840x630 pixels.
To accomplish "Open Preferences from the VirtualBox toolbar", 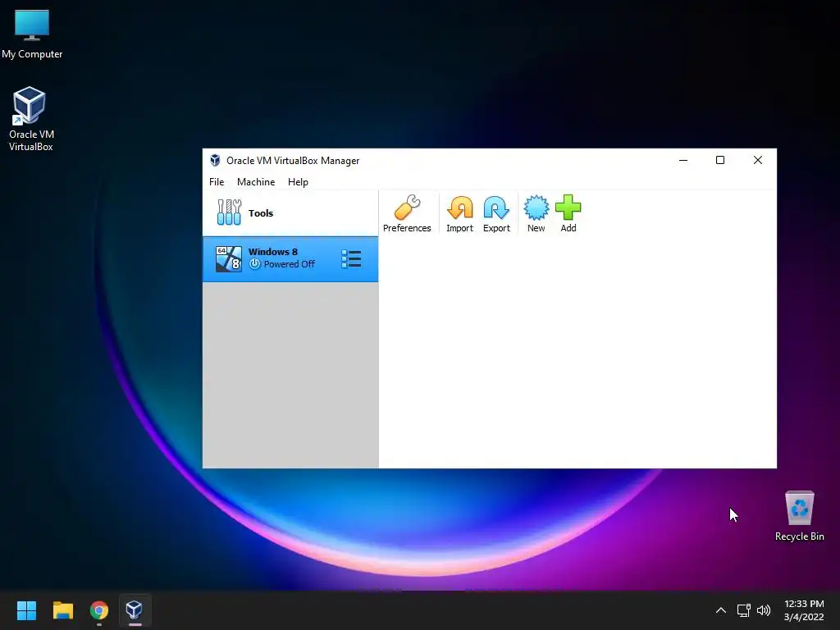I will point(407,214).
